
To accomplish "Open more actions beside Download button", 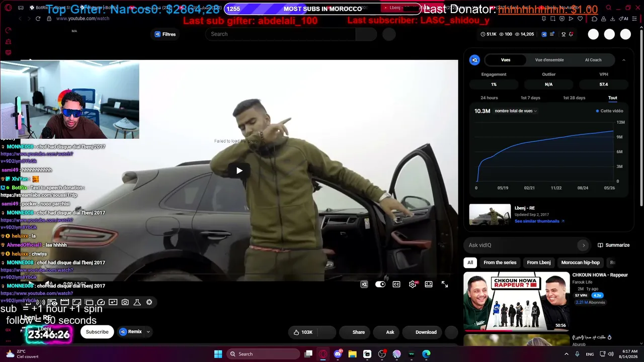I will [x=452, y=332].
